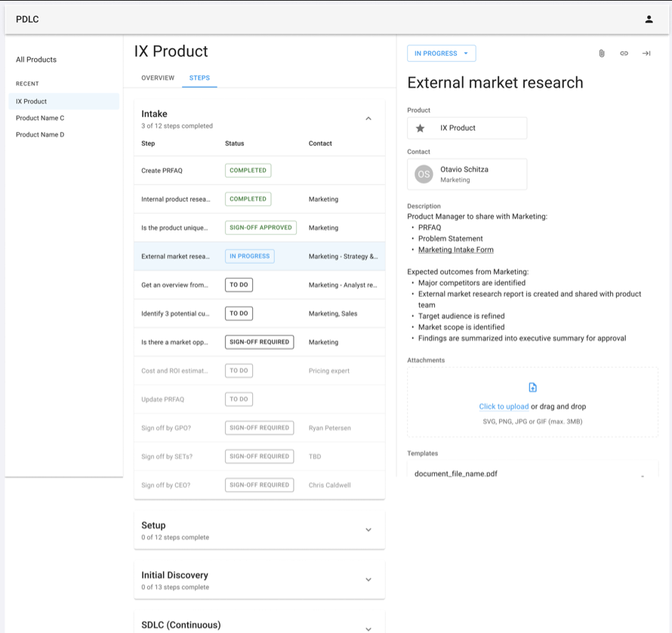
Task: Click the Contact column header
Action: coord(320,144)
